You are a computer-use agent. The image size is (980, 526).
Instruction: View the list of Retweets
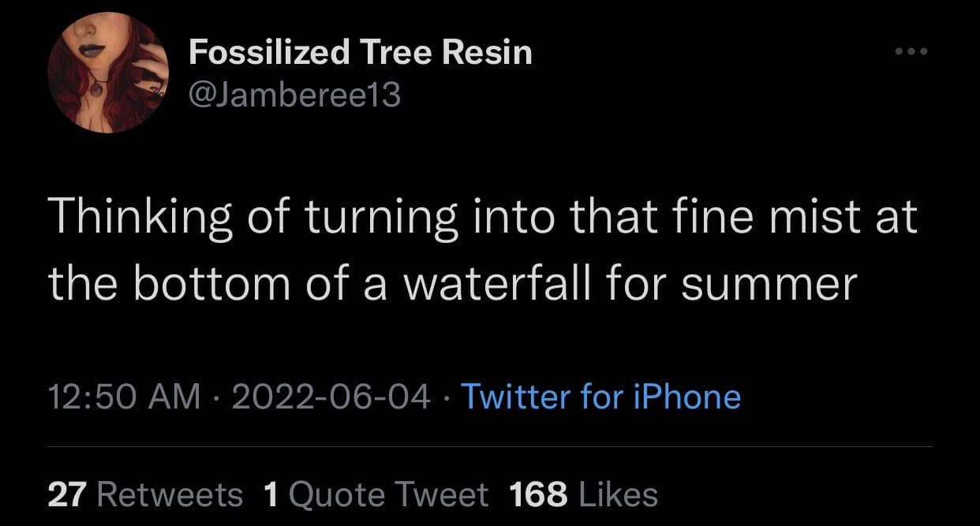[x=170, y=494]
